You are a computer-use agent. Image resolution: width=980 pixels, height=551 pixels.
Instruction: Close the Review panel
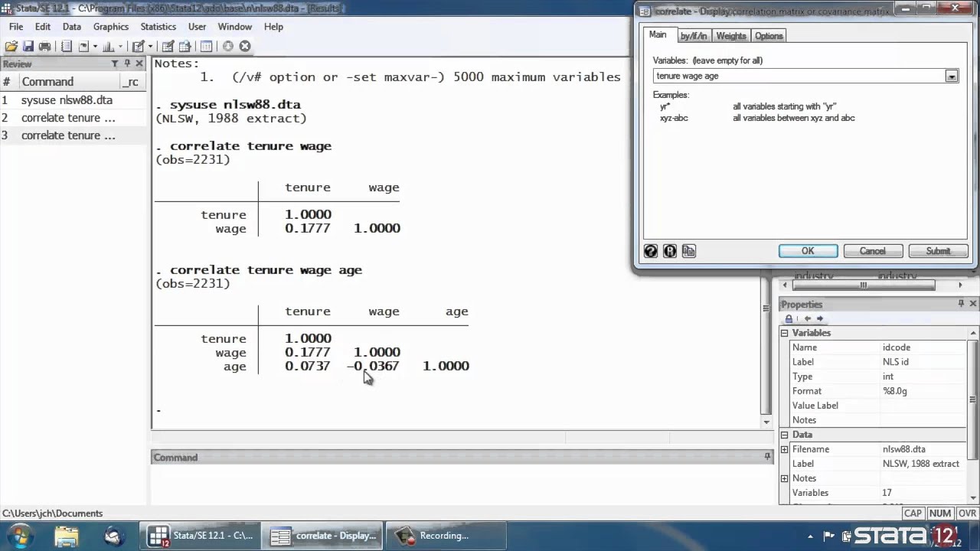(139, 64)
